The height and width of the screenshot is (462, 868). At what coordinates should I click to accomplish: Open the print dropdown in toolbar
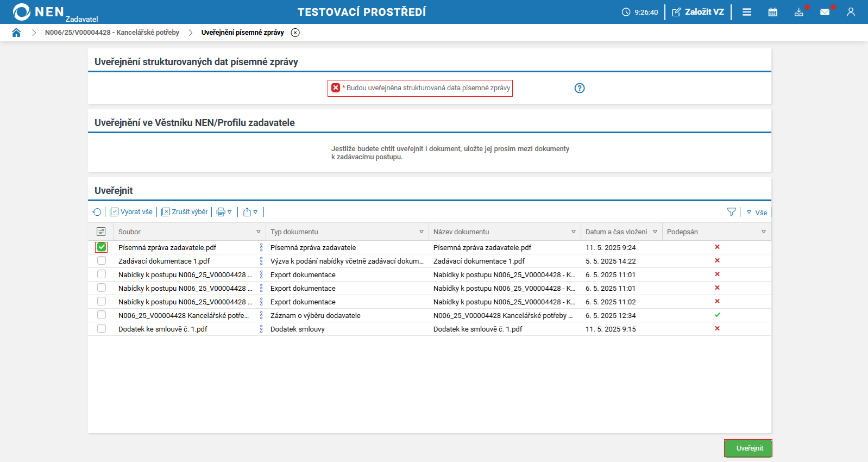[224, 212]
